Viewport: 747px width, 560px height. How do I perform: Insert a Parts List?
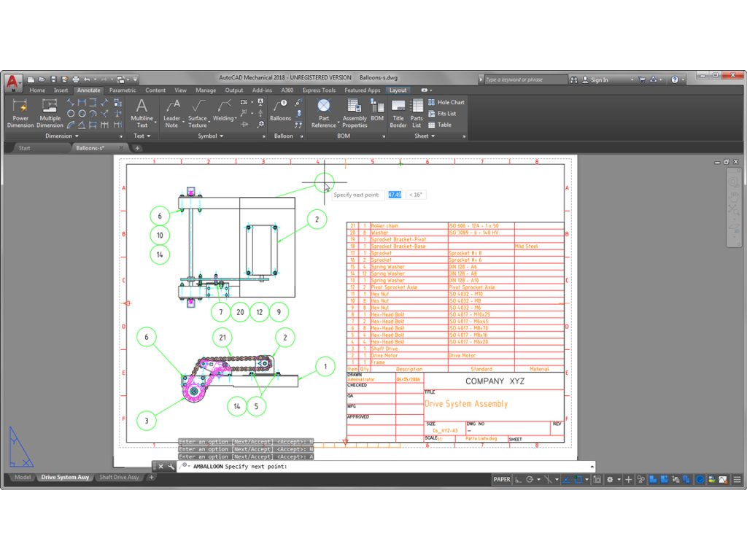(x=417, y=113)
